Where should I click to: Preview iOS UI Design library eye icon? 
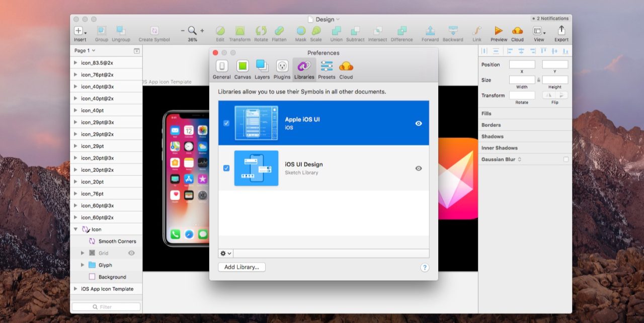(419, 168)
